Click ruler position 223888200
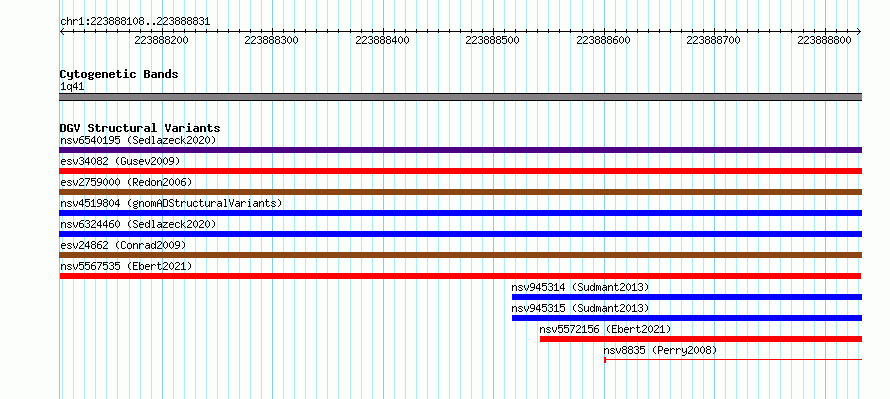The width and height of the screenshot is (890, 399). pyautogui.click(x=161, y=40)
